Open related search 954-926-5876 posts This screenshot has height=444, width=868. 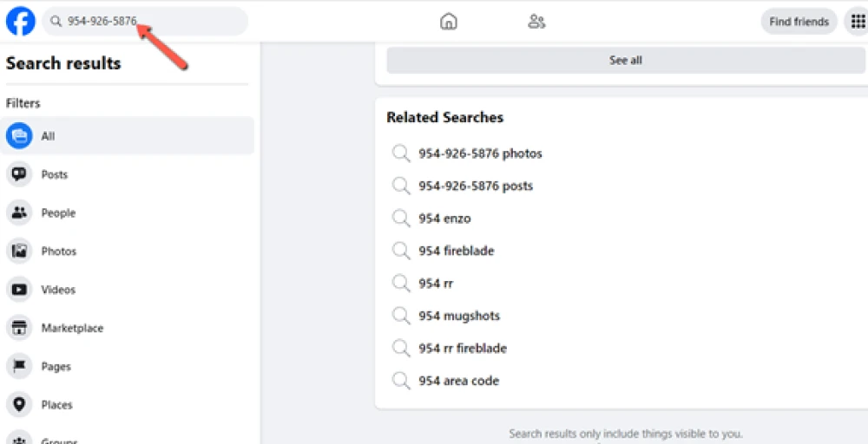476,186
